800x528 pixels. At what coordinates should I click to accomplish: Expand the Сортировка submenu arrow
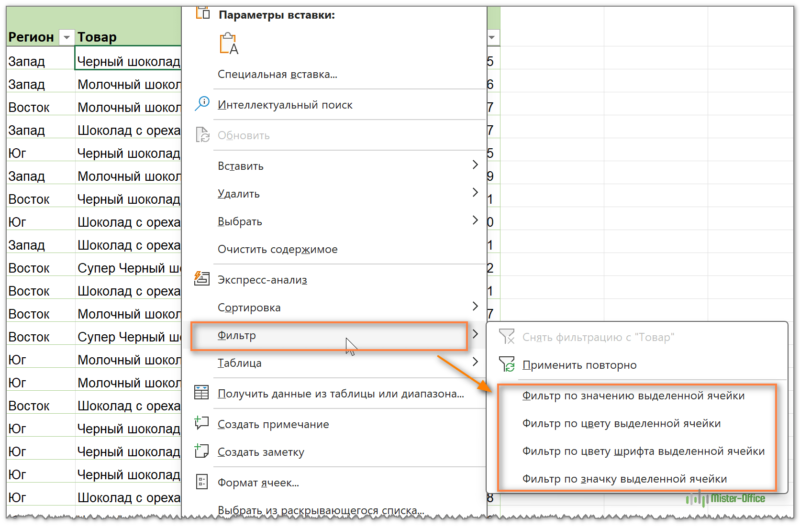(x=475, y=307)
